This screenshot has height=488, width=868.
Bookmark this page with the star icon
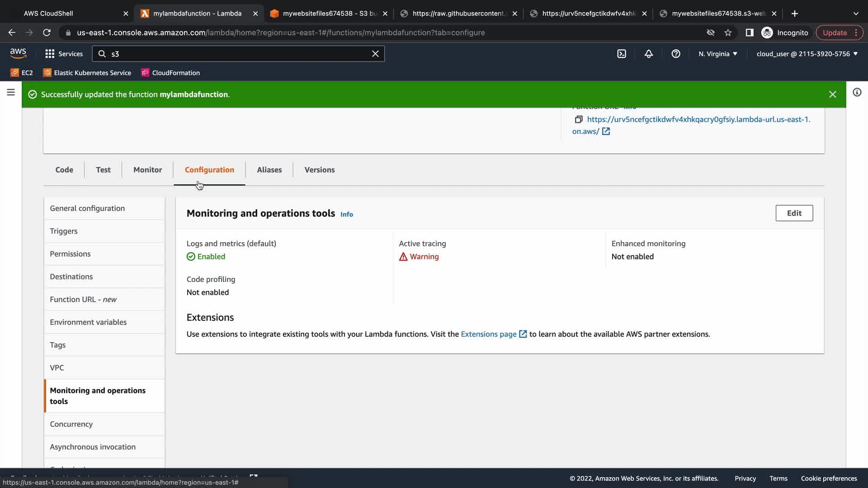(728, 33)
